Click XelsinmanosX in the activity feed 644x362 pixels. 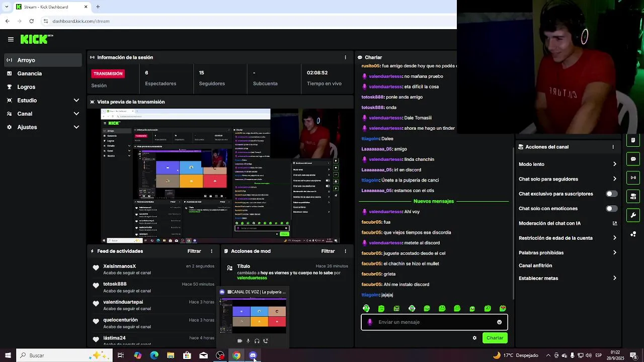(120, 266)
